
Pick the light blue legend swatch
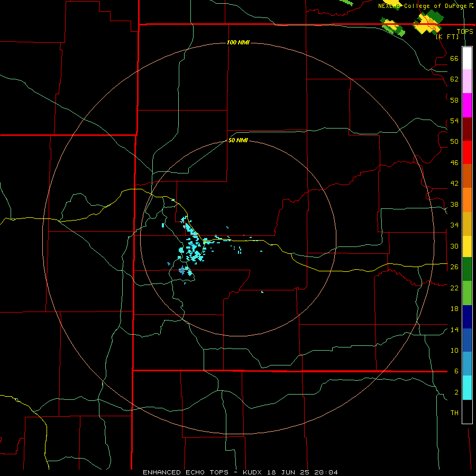coord(467,364)
